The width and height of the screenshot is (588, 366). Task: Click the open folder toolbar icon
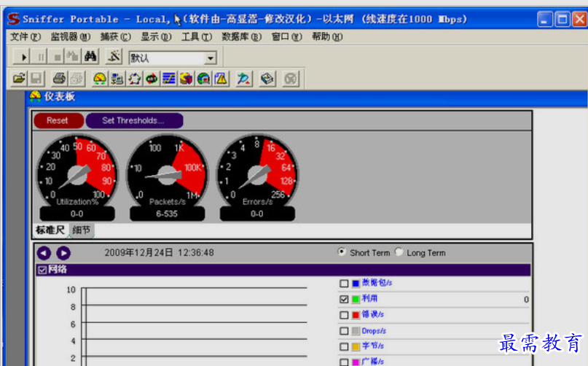19,79
